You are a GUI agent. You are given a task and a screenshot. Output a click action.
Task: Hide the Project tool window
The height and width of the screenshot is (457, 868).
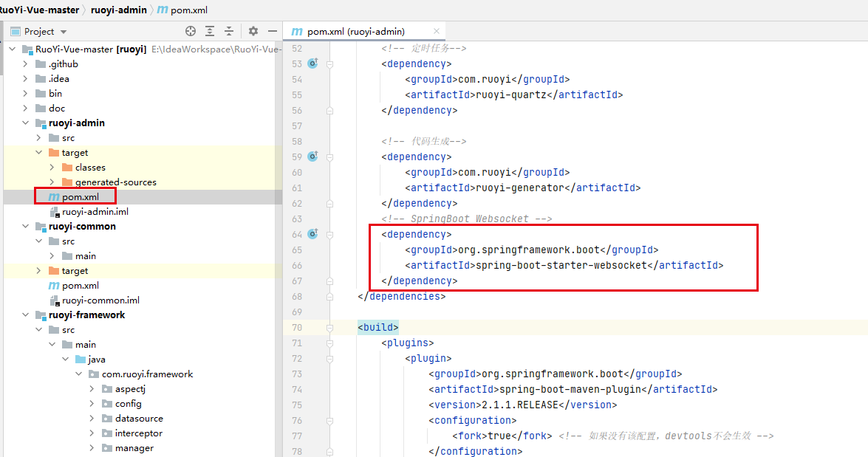[x=273, y=31]
